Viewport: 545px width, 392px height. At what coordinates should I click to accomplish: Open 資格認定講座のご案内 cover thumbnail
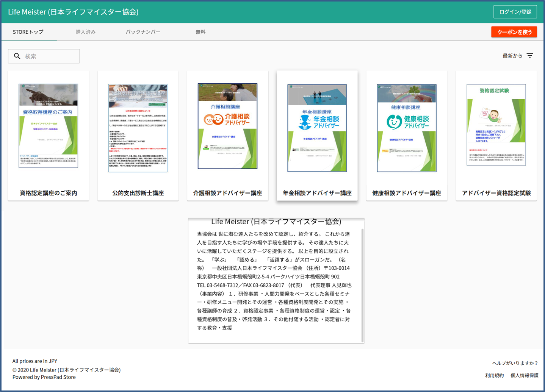pyautogui.click(x=49, y=126)
